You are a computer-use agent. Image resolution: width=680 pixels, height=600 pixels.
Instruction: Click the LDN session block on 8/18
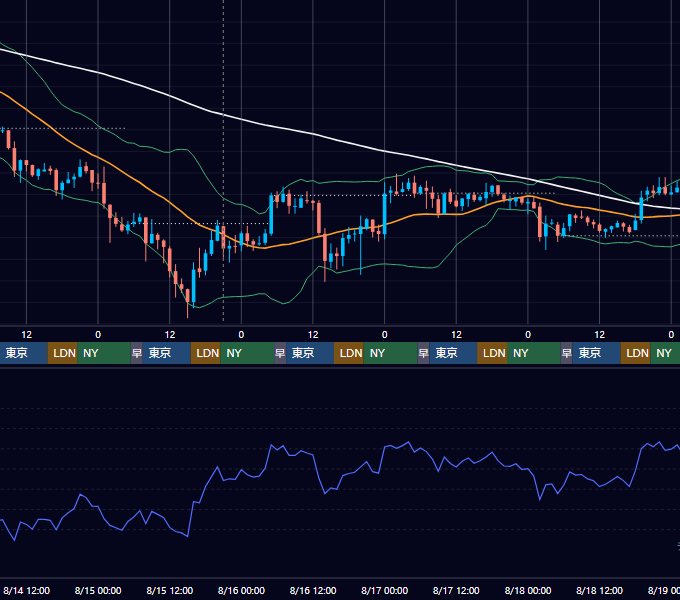[x=635, y=353]
